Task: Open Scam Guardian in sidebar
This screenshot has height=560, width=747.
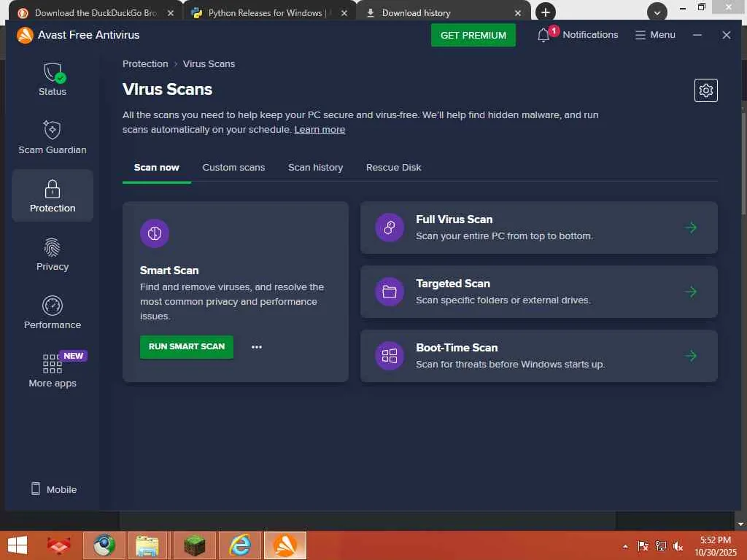Action: tap(53, 136)
